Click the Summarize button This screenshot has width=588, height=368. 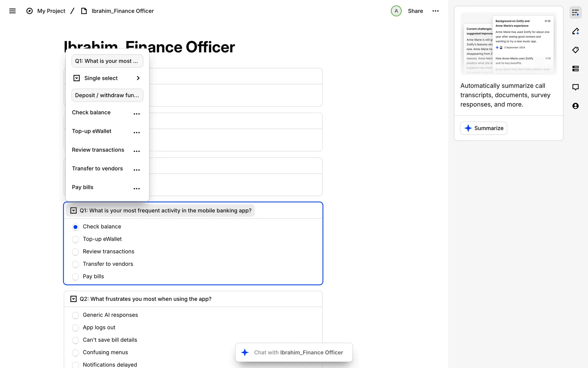point(483,128)
